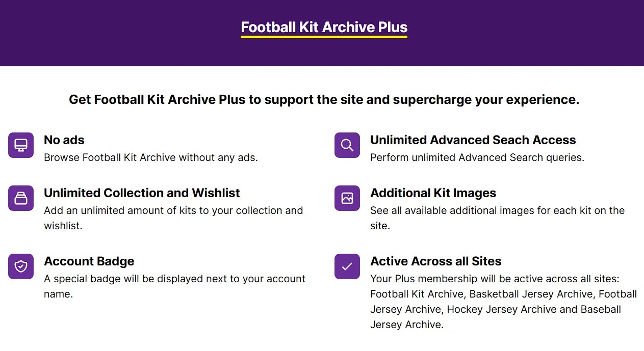Click the monitor icon beside No ads
The height and width of the screenshot is (351, 644).
coord(21,145)
